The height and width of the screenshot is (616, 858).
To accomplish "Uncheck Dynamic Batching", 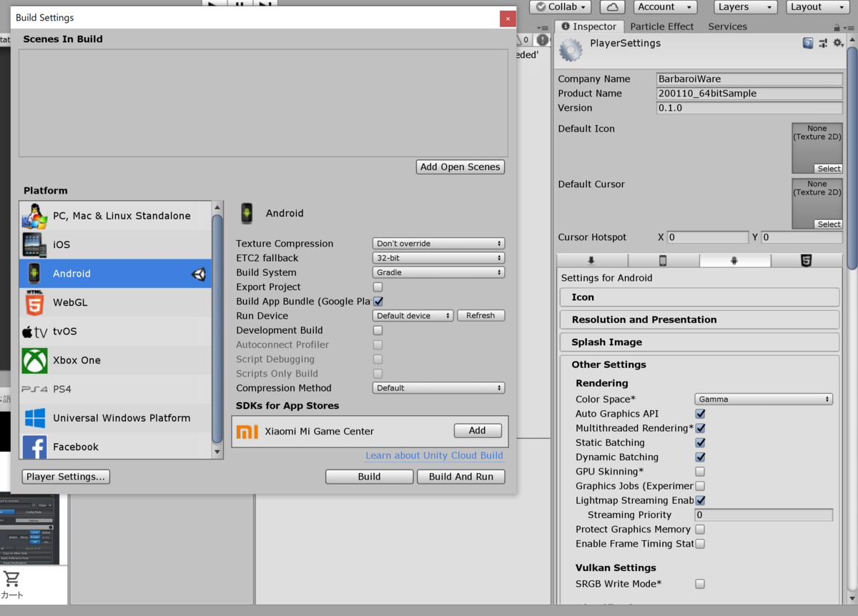I will coord(700,457).
